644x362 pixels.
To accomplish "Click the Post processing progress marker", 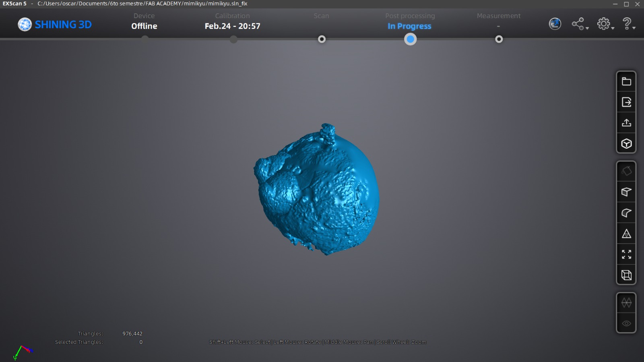I will (410, 39).
